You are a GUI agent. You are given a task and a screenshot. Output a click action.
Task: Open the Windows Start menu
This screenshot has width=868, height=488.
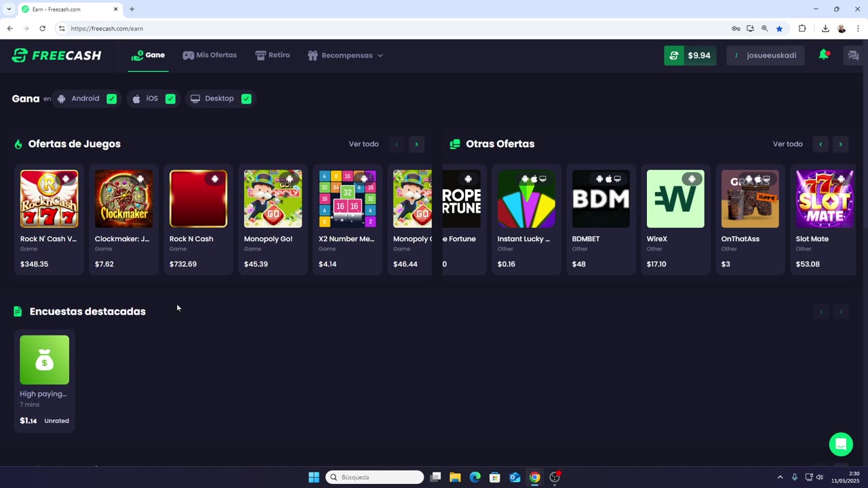point(314,477)
